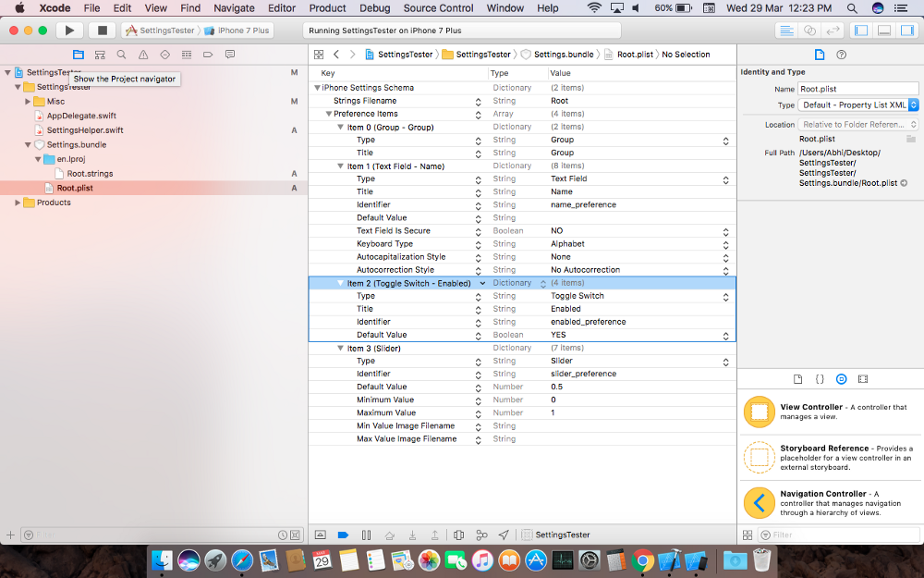Switch to the Assistant editor
The width and height of the screenshot is (924, 578).
click(x=809, y=31)
